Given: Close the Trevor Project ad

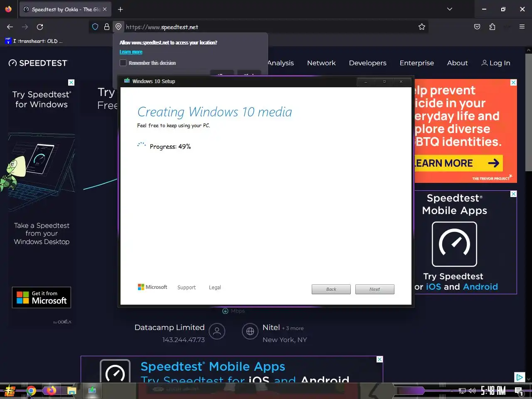Looking at the screenshot, I should tap(513, 83).
